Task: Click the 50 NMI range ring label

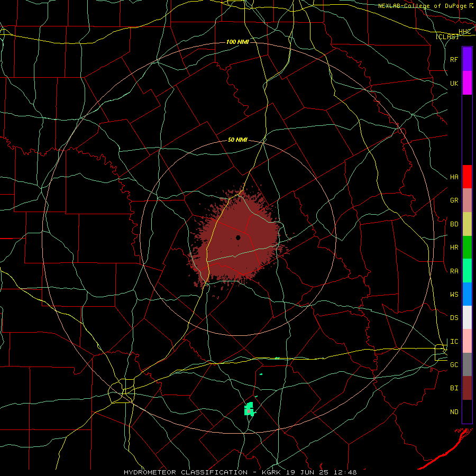Action: pos(237,140)
